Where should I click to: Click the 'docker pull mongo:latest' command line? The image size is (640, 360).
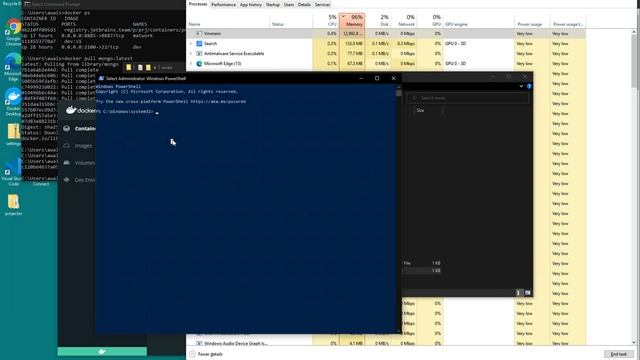pyautogui.click(x=77, y=58)
